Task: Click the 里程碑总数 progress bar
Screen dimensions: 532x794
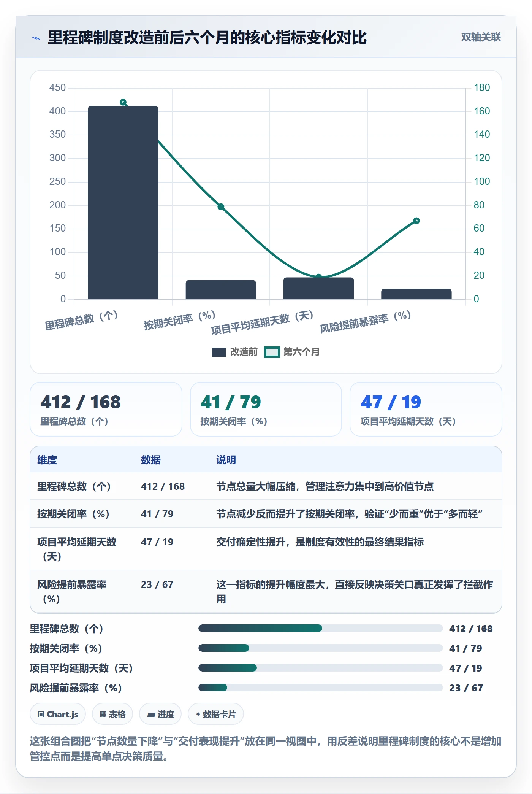Action: pos(320,628)
